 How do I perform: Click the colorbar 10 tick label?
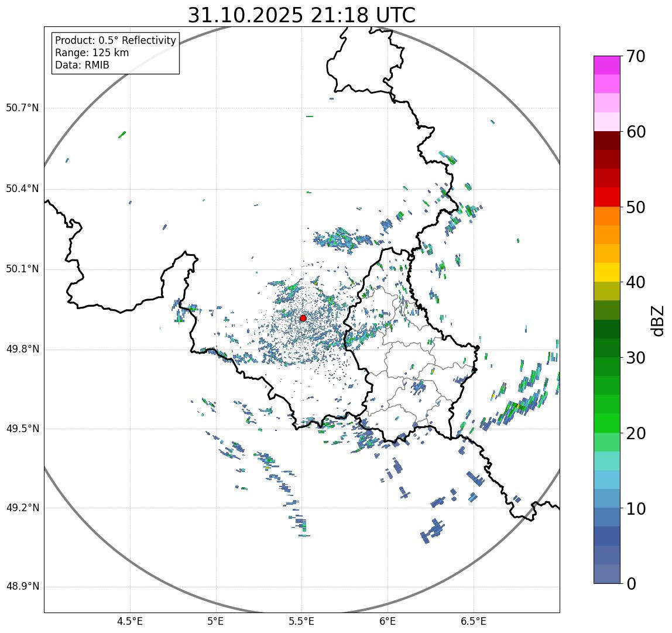point(636,509)
